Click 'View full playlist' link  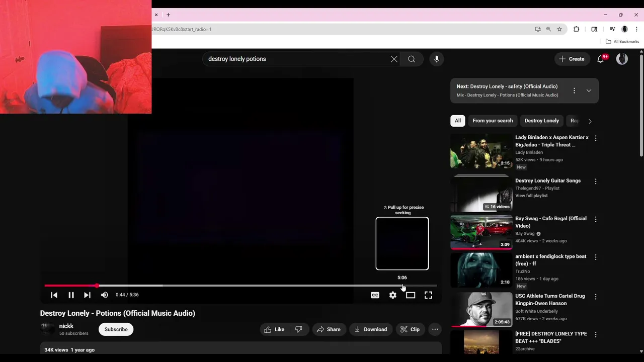(531, 196)
